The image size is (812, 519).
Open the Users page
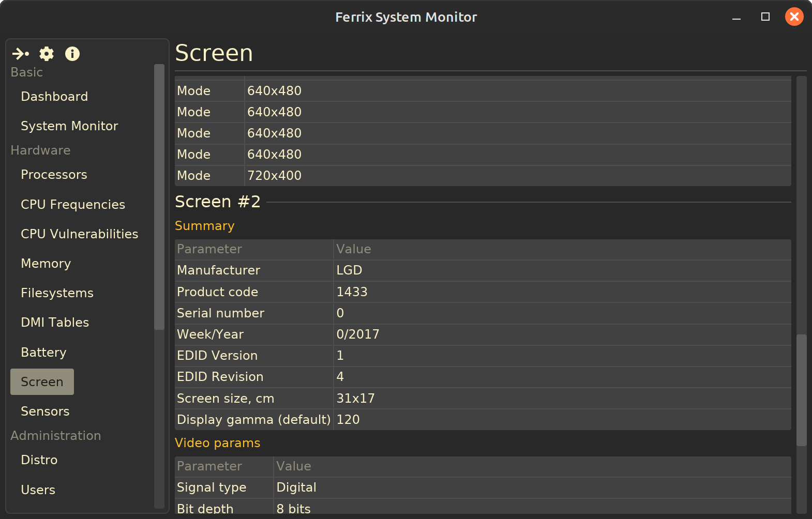tap(38, 490)
